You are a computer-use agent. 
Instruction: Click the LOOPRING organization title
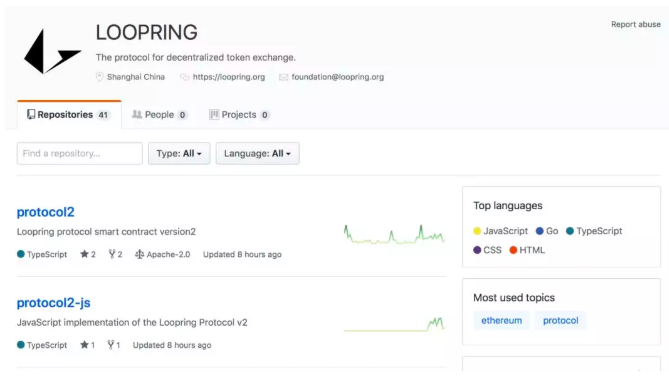click(x=146, y=32)
